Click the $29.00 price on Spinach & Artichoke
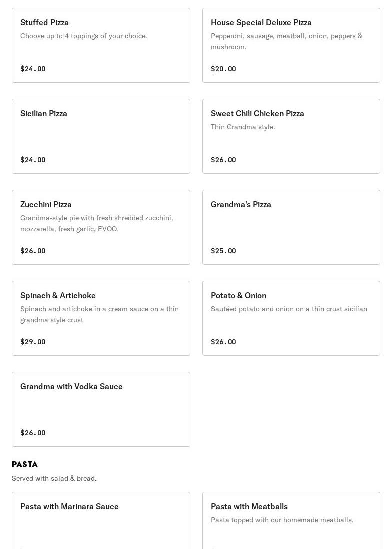The width and height of the screenshot is (392, 549). (33, 342)
